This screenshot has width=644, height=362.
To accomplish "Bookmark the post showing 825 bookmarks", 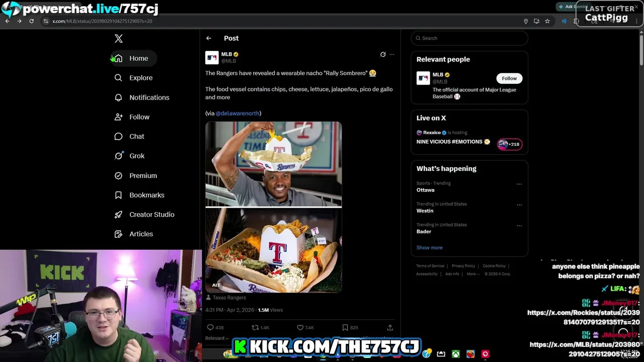I will 345,327.
